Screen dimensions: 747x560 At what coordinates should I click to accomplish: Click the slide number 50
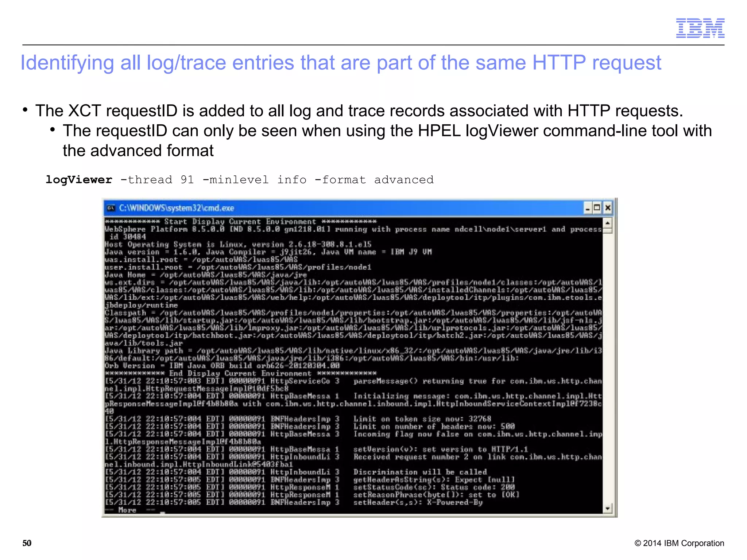27,543
